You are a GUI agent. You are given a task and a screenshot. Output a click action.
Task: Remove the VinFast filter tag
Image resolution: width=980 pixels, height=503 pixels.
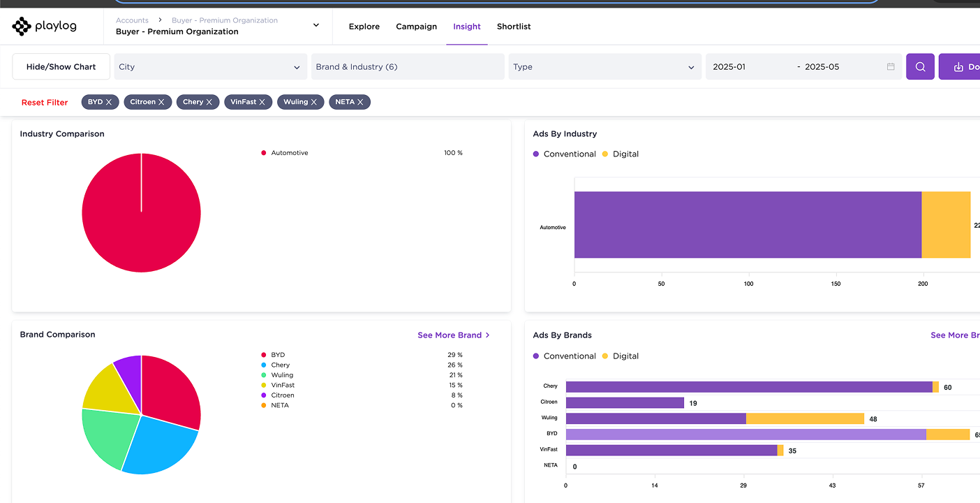coord(262,102)
